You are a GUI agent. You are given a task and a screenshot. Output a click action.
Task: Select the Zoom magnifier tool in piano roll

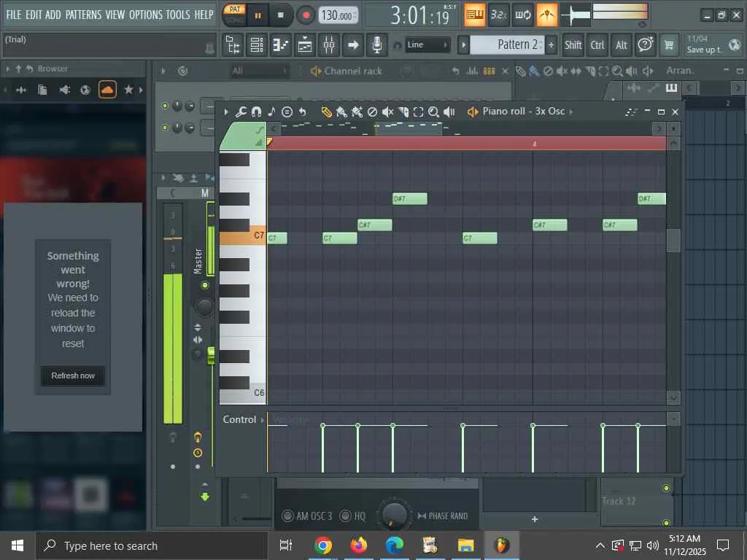point(433,112)
